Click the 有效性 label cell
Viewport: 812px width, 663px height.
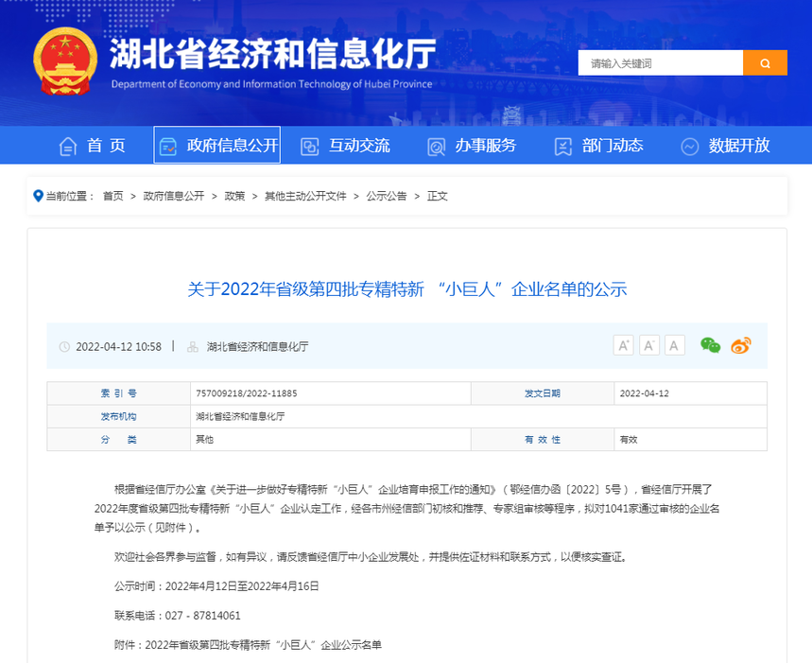543,439
